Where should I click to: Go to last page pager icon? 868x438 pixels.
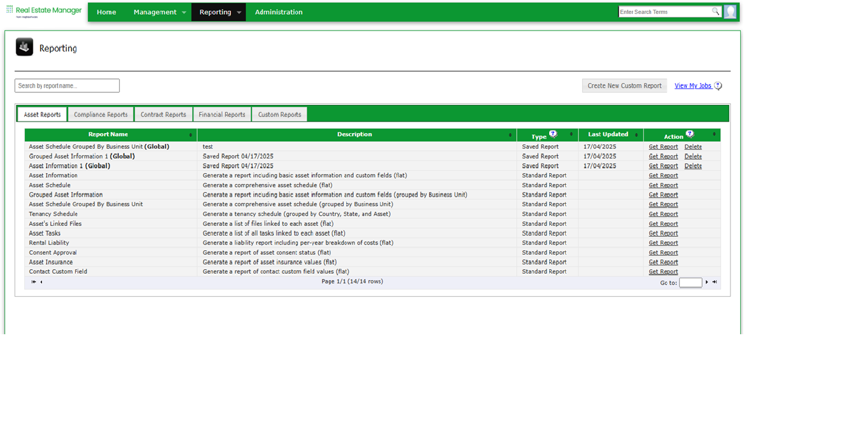715,282
